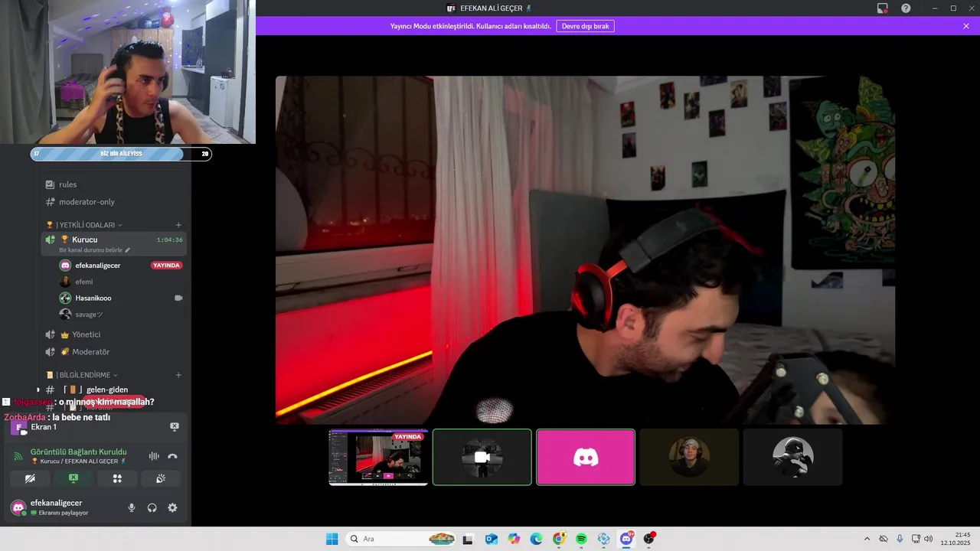Viewport: 980px width, 551px height.
Task: Select the YAYINDA screen share thumbnail
Action: [378, 457]
